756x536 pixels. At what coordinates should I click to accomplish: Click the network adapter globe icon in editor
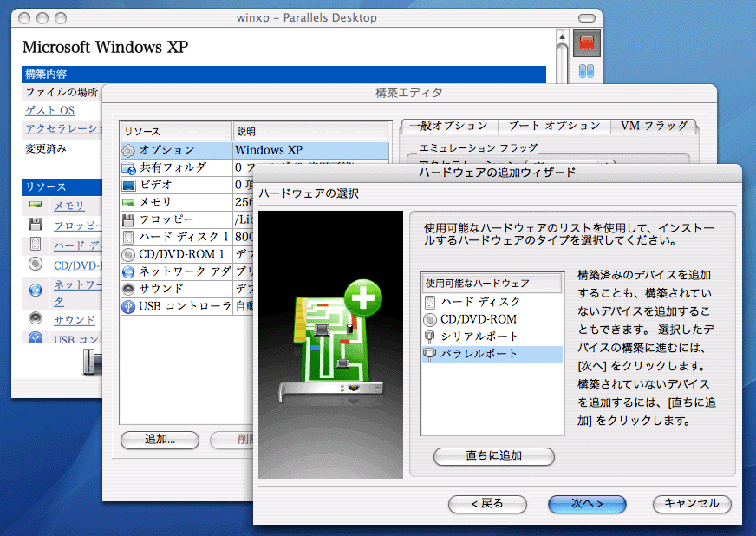(x=128, y=271)
